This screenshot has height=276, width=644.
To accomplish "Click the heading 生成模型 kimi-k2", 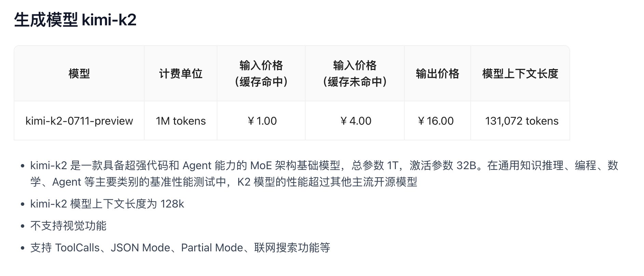I will point(75,20).
